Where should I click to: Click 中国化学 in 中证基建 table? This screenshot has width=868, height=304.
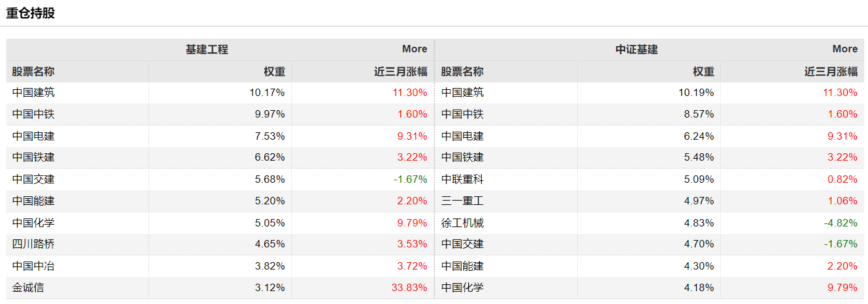pyautogui.click(x=463, y=287)
